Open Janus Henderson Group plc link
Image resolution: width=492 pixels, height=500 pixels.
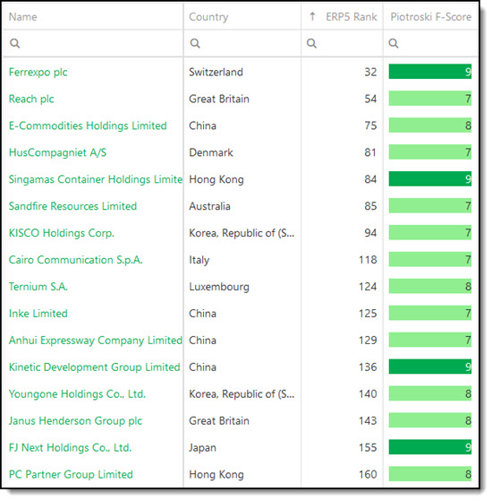(76, 421)
